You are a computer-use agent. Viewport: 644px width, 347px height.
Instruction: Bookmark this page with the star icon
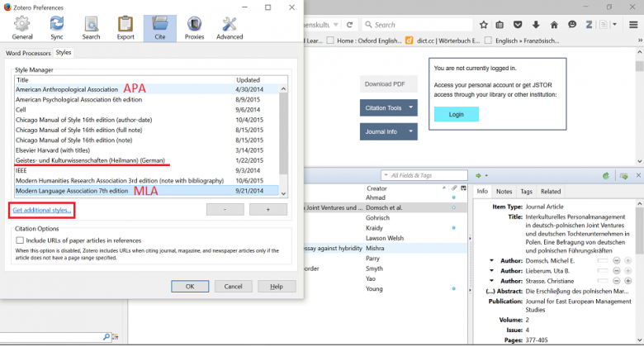pos(483,25)
